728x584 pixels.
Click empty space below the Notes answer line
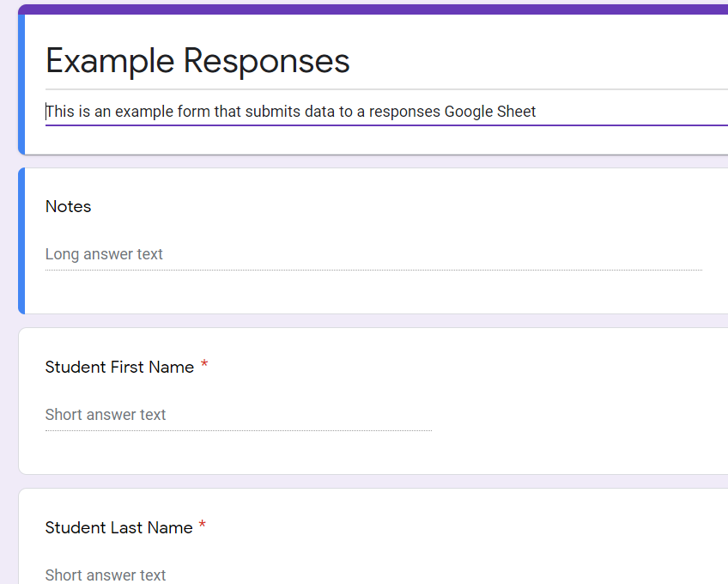coord(372,293)
